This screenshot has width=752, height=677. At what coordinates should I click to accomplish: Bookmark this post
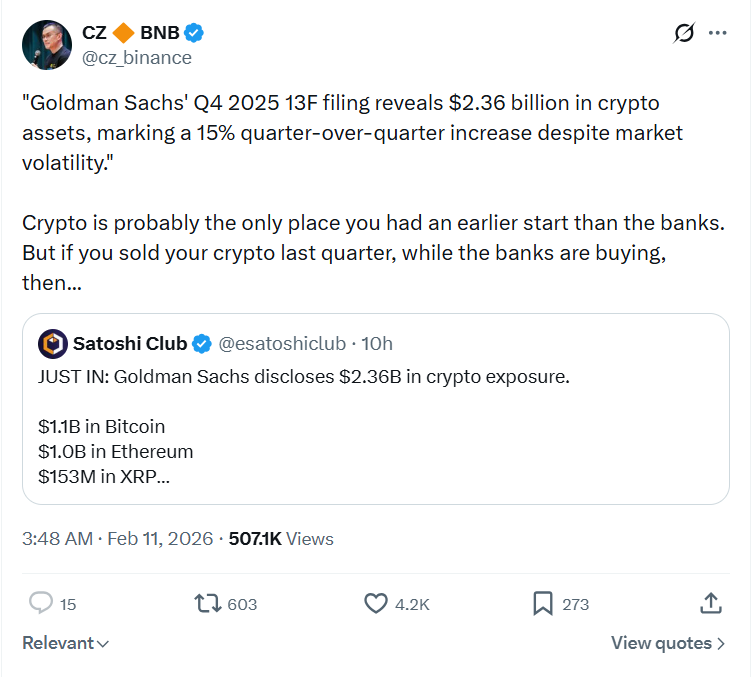click(543, 603)
